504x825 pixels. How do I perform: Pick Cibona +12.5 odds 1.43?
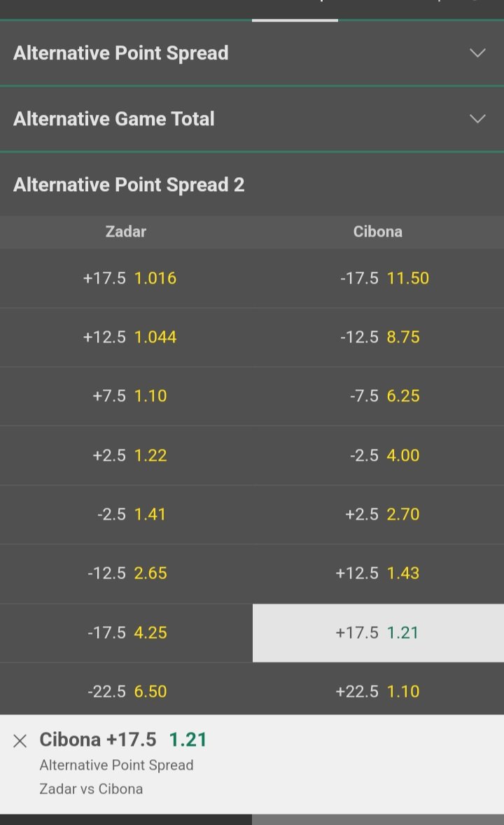[x=378, y=573]
